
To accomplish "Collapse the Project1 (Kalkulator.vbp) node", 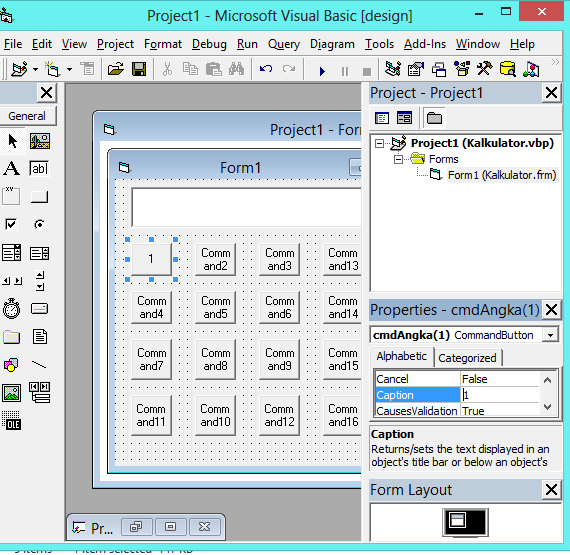I will click(x=379, y=143).
